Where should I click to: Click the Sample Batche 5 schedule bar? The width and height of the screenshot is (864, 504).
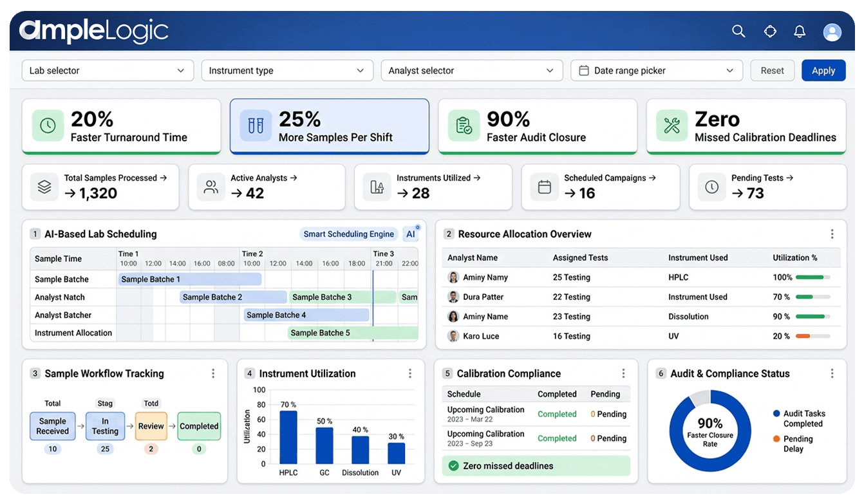pyautogui.click(x=353, y=333)
